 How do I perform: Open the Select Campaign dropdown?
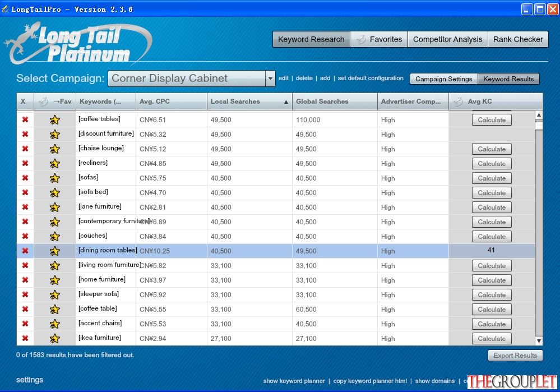point(270,79)
